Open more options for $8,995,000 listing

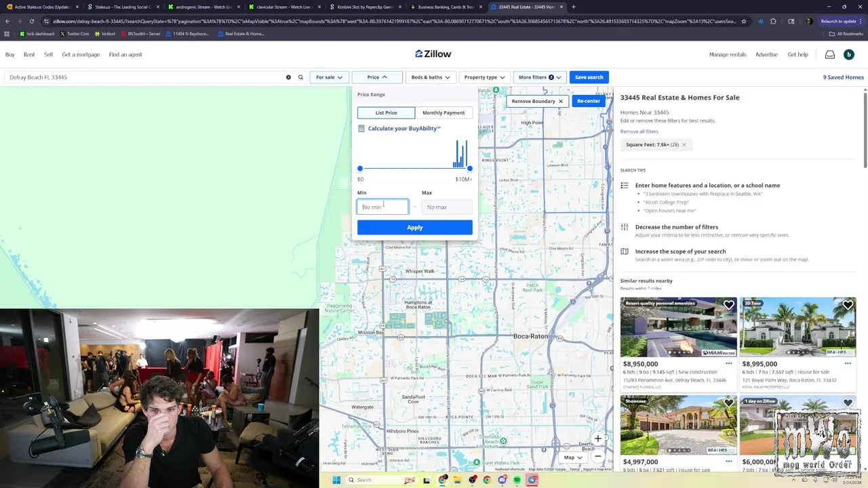click(x=848, y=363)
